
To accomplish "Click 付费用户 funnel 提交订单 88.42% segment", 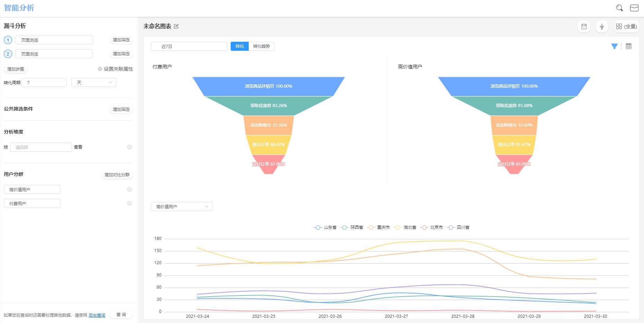I will (269, 145).
